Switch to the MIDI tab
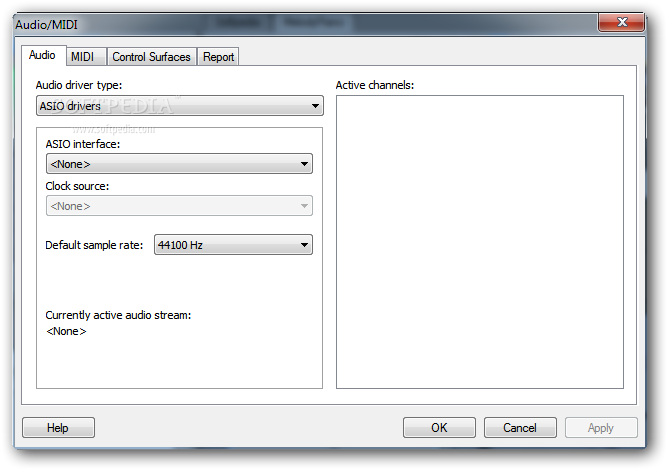This screenshot has height=470, width=668. 85,57
